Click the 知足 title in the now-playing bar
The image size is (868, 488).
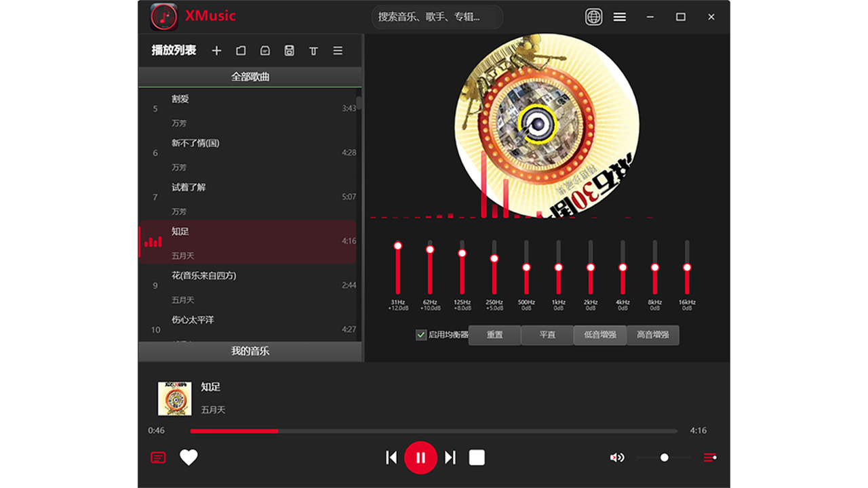(x=211, y=387)
